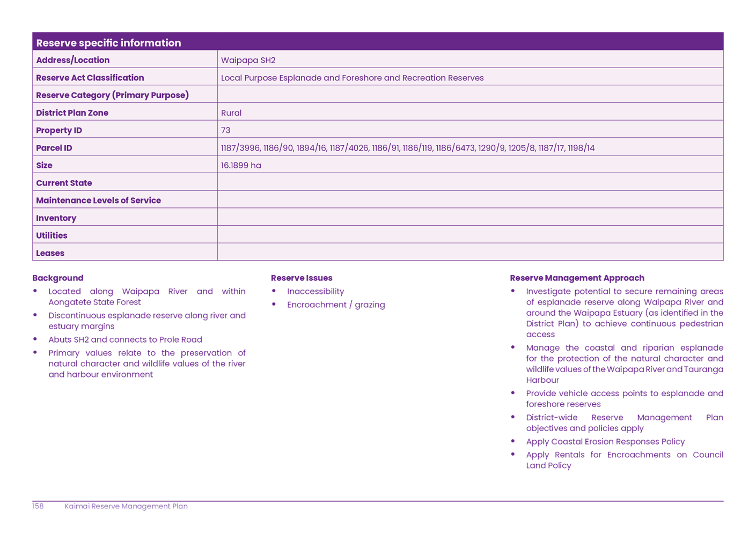Image resolution: width=756 pixels, height=534 pixels.
Task: Click the empty Current State cell
Action: [x=469, y=183]
